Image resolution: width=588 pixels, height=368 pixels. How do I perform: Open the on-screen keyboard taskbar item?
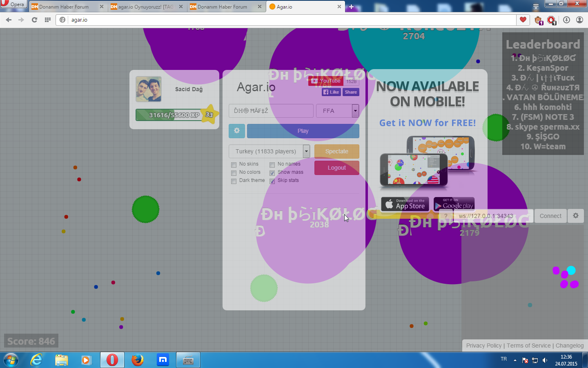point(188,360)
